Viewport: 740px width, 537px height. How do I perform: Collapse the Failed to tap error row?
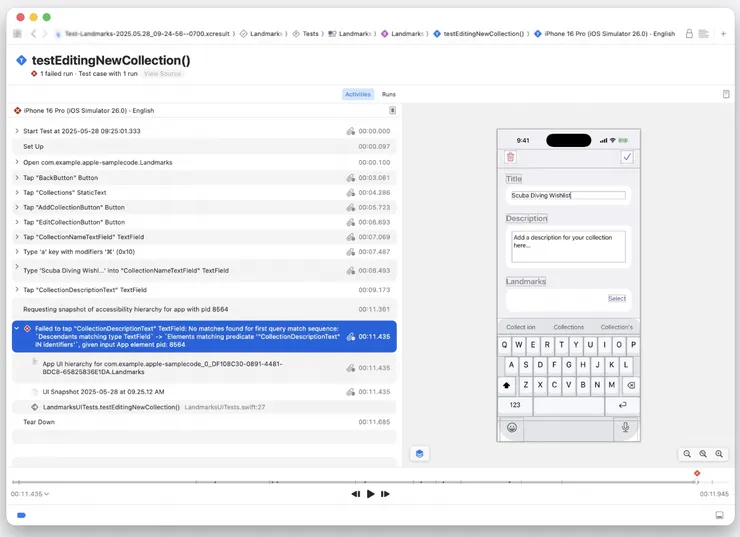tap(17, 328)
